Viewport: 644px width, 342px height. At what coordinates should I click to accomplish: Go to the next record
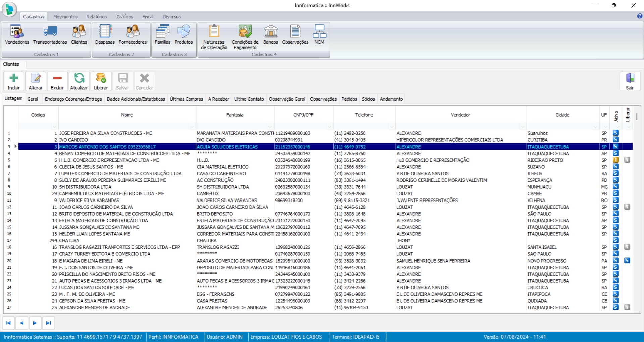pyautogui.click(x=35, y=323)
